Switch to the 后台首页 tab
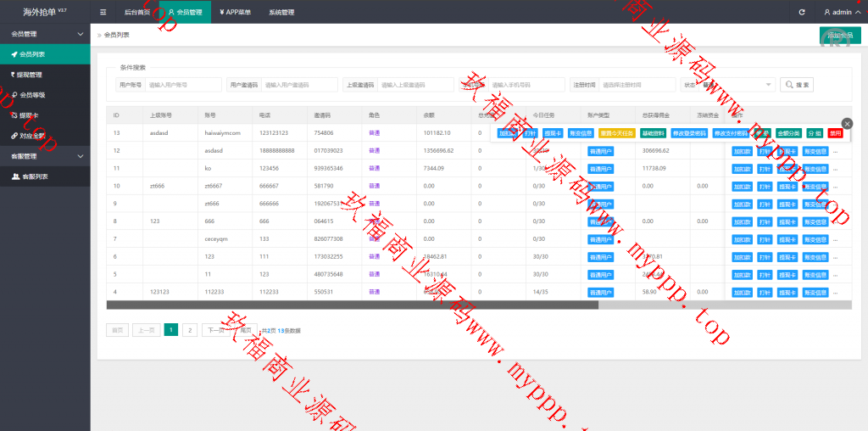Screen dimensions: 868x431 click(136, 12)
